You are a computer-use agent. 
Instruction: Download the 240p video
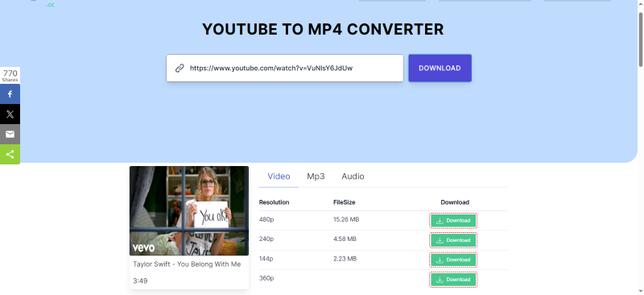point(453,240)
